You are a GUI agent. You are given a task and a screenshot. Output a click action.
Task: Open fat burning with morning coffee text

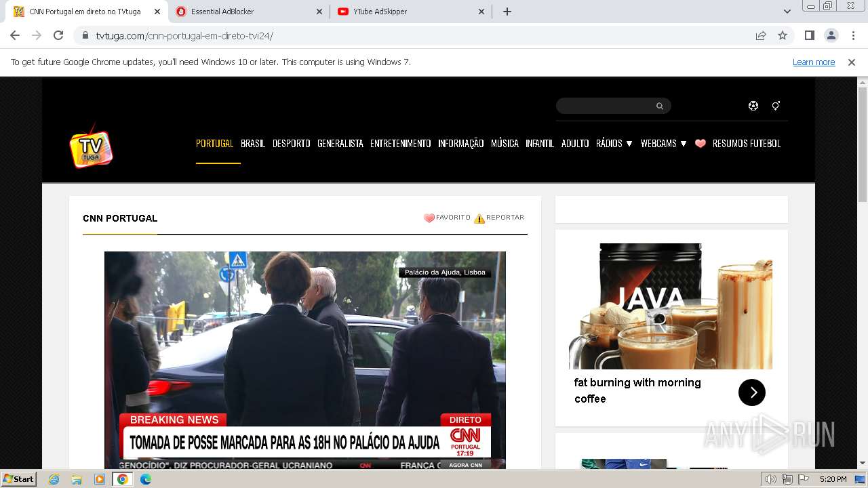click(x=637, y=390)
